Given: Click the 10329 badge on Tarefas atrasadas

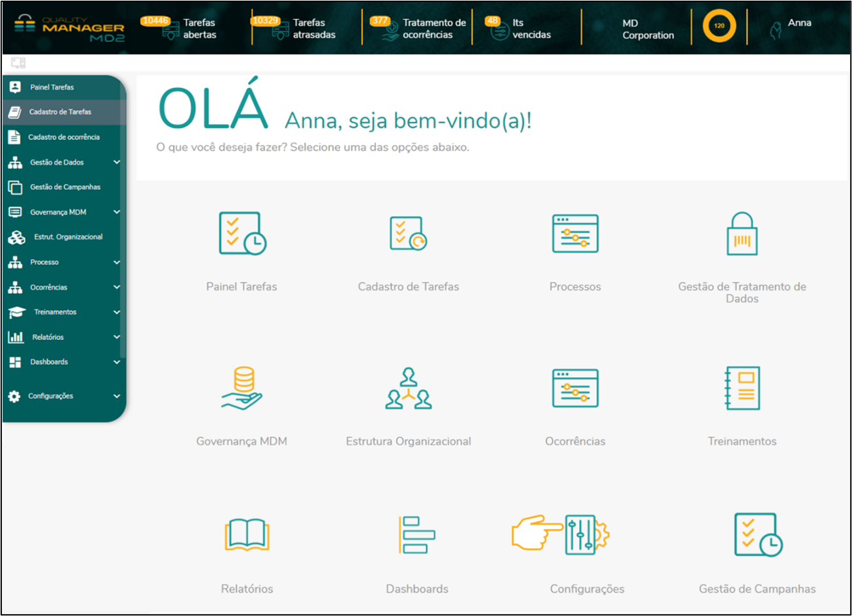Looking at the screenshot, I should pyautogui.click(x=265, y=21).
